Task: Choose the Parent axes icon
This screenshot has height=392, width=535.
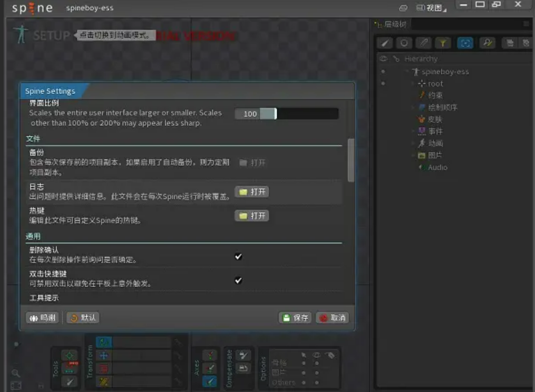Action: [x=210, y=368]
